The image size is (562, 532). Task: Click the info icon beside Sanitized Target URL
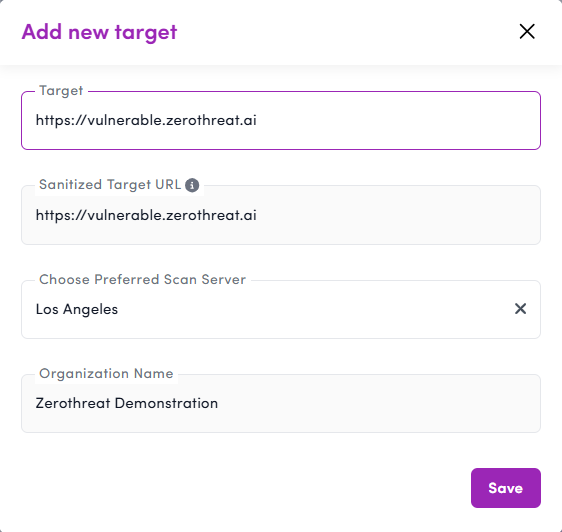tap(192, 185)
